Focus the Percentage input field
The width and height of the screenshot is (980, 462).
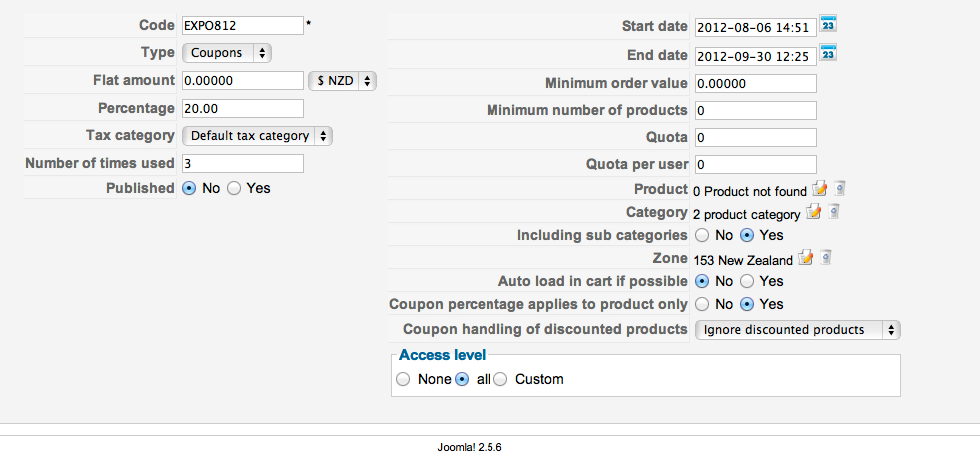click(243, 108)
